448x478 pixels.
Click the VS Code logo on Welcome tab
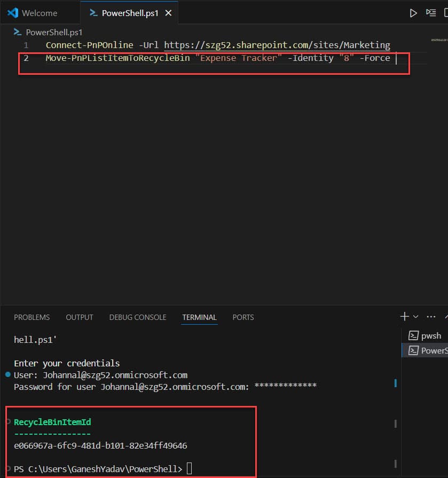pos(13,13)
